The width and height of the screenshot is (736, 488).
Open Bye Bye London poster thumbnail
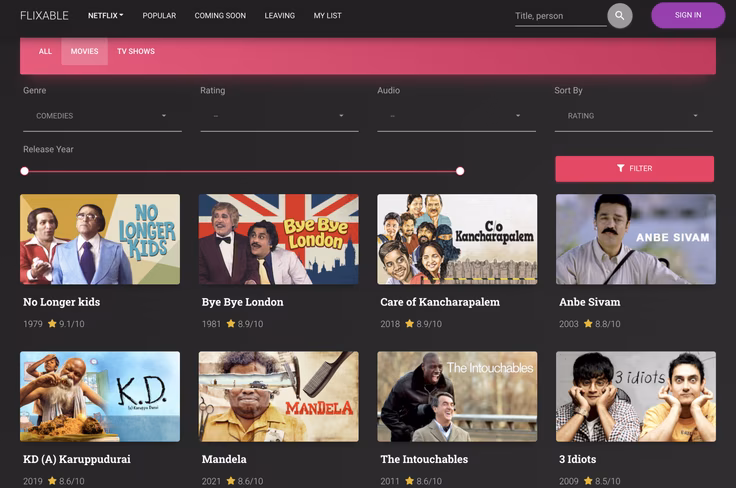(x=278, y=239)
